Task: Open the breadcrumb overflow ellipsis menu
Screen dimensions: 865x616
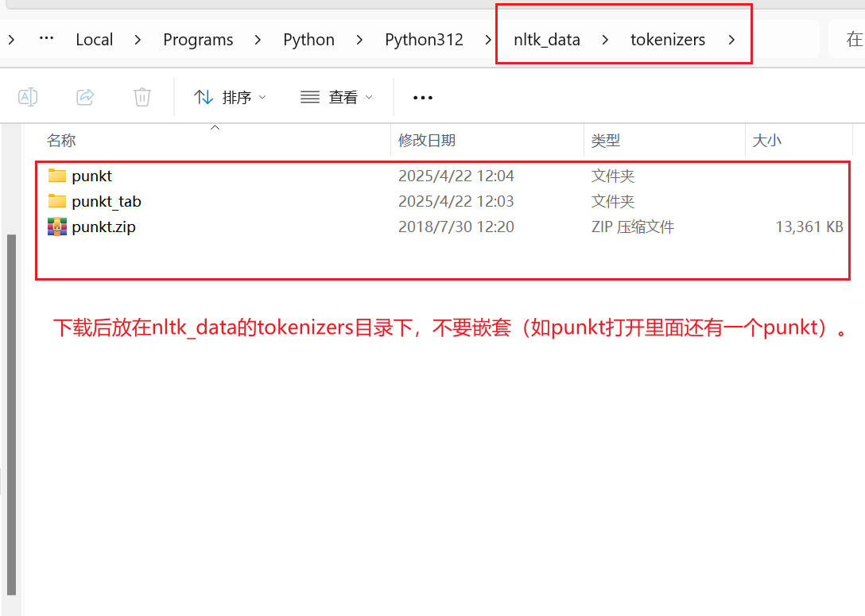Action: pyautogui.click(x=45, y=39)
